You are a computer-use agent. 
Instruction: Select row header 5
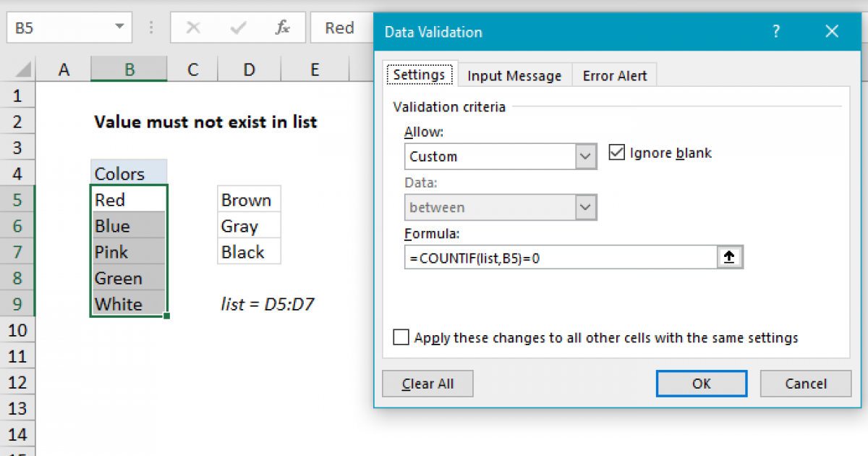(17, 199)
